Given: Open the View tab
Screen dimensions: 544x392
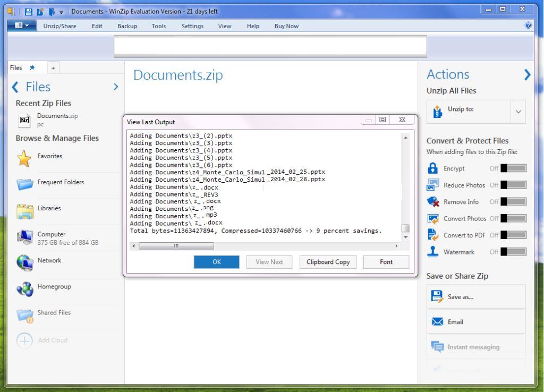Looking at the screenshot, I should point(225,26).
